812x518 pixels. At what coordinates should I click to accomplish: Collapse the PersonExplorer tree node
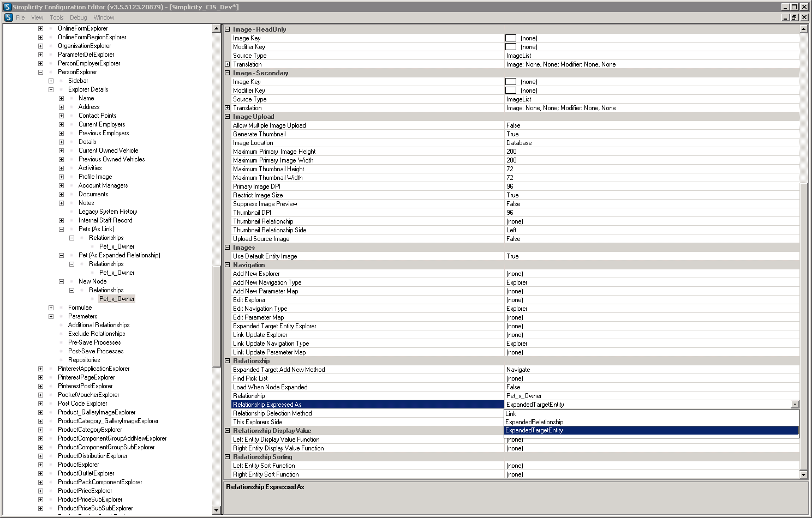[x=40, y=72]
